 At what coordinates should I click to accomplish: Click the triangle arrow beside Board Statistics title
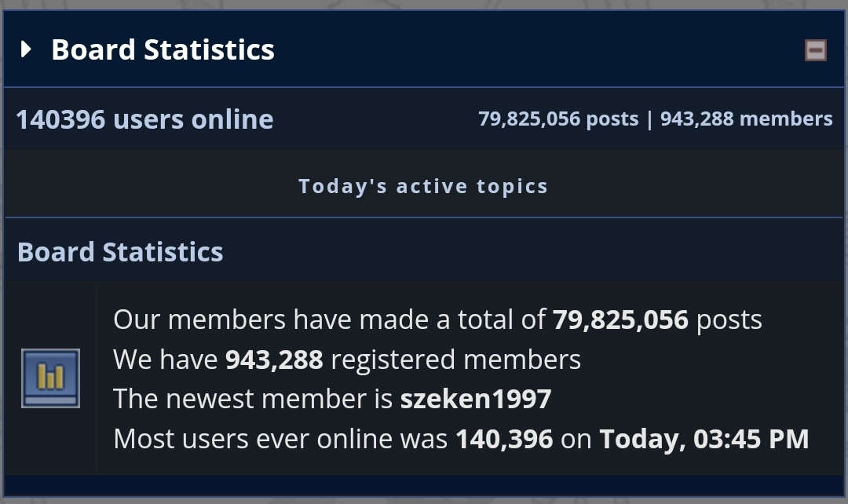[x=25, y=49]
